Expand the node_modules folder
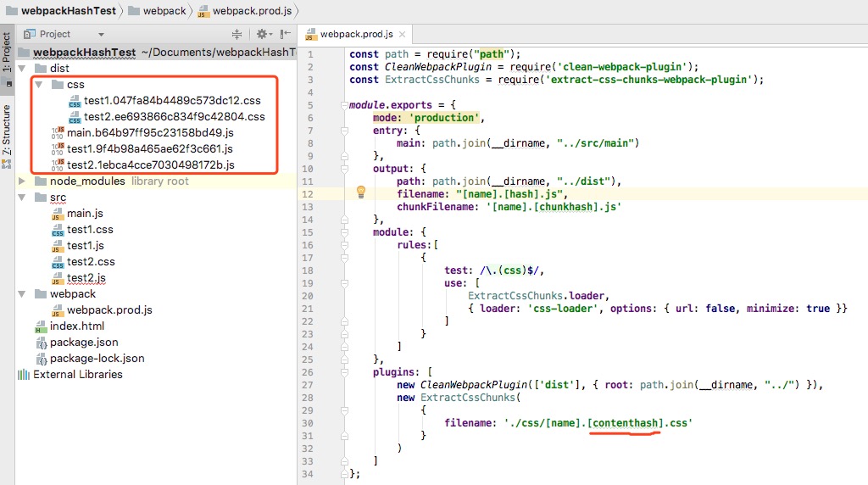Screen dimensions: 868x485 coord(23,181)
